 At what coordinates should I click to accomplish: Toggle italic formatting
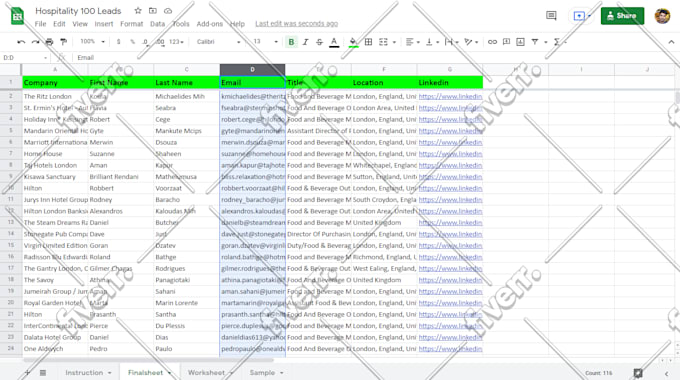pyautogui.click(x=305, y=42)
